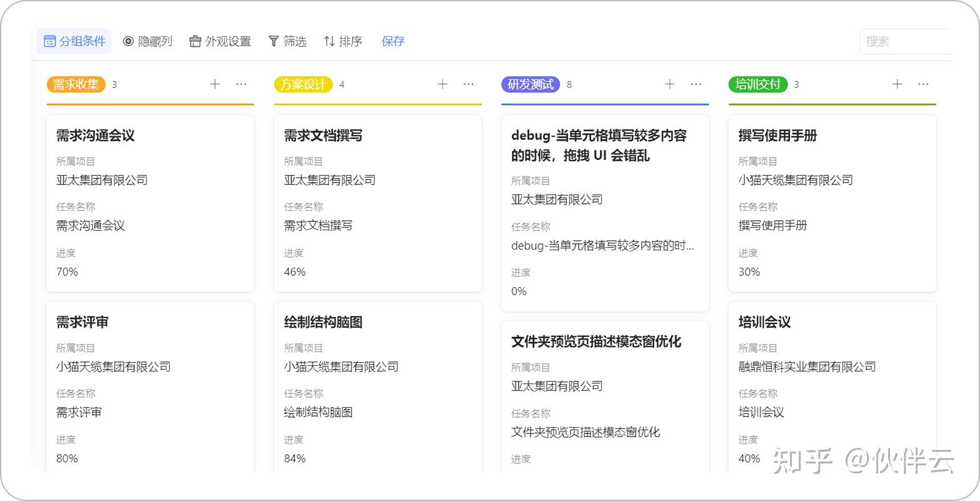This screenshot has width=980, height=501.
Task: Open the 绘制结构脑图 card title
Action: pos(323,322)
